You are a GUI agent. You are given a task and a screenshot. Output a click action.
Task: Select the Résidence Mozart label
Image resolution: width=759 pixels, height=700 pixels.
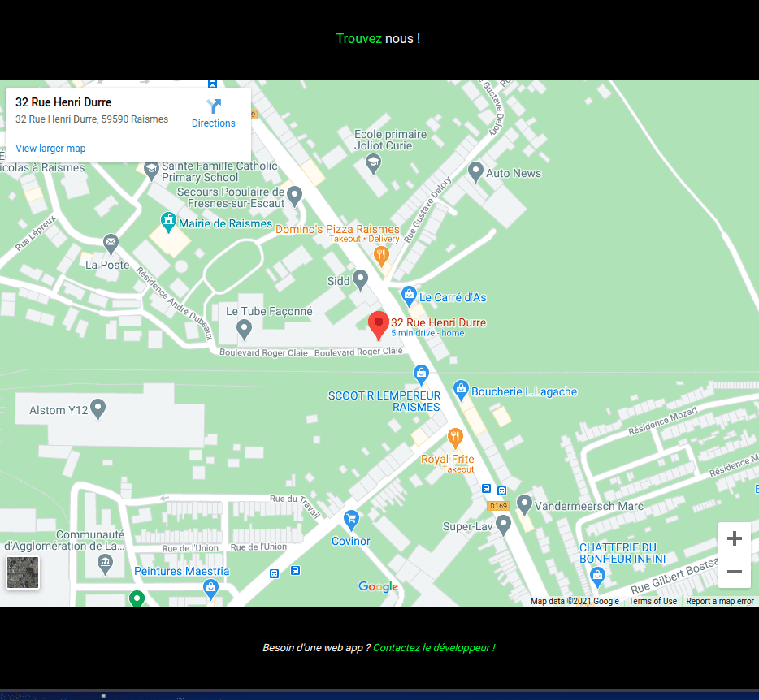tap(663, 421)
